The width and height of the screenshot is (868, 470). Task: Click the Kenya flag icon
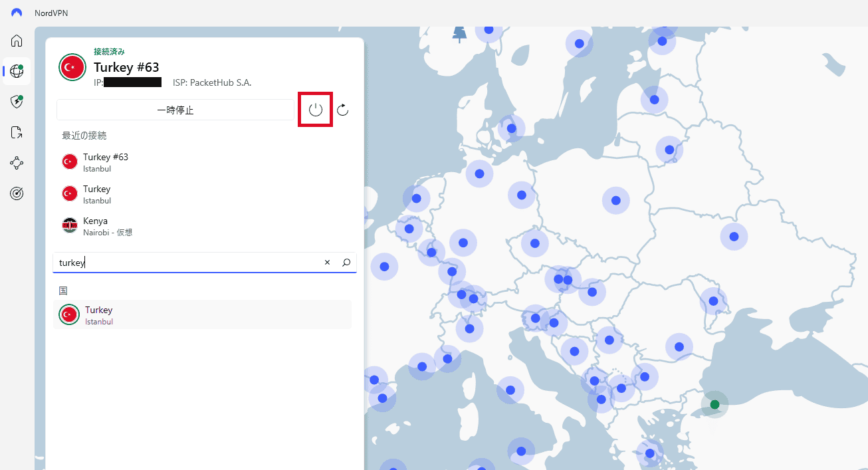69,225
